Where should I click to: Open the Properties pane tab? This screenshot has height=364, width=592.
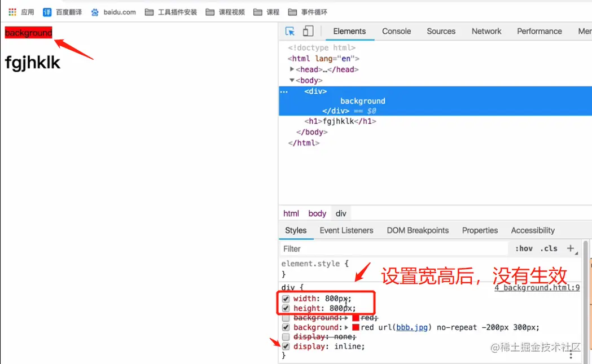click(480, 230)
